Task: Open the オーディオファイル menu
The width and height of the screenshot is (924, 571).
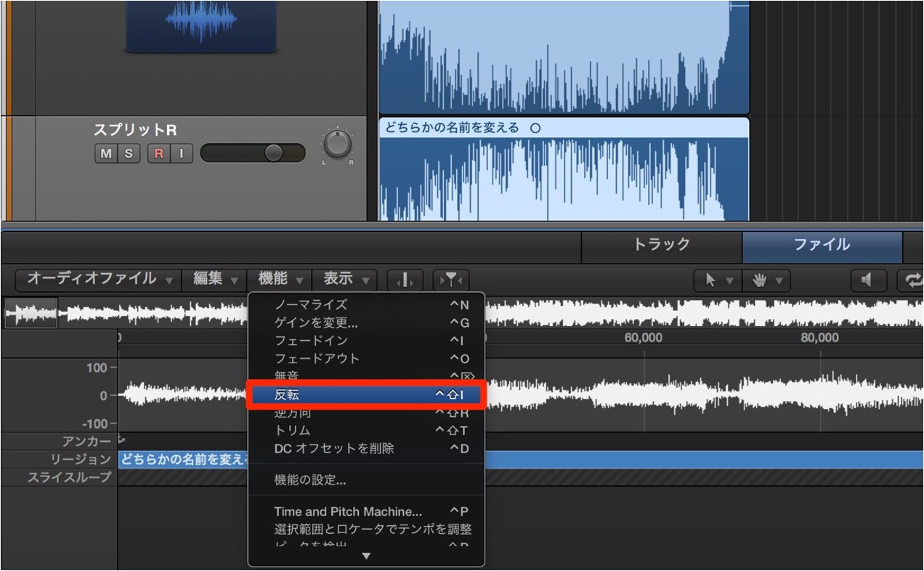Action: coord(98,279)
